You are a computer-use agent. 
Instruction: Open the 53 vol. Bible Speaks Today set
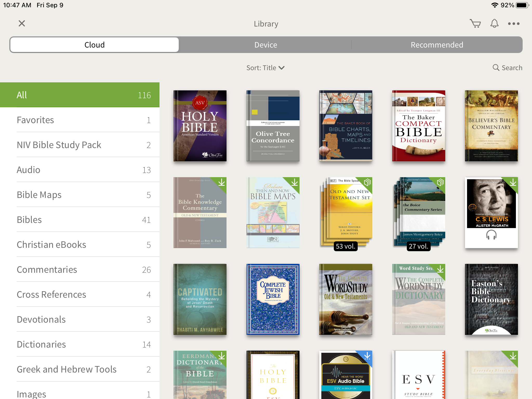tap(346, 213)
